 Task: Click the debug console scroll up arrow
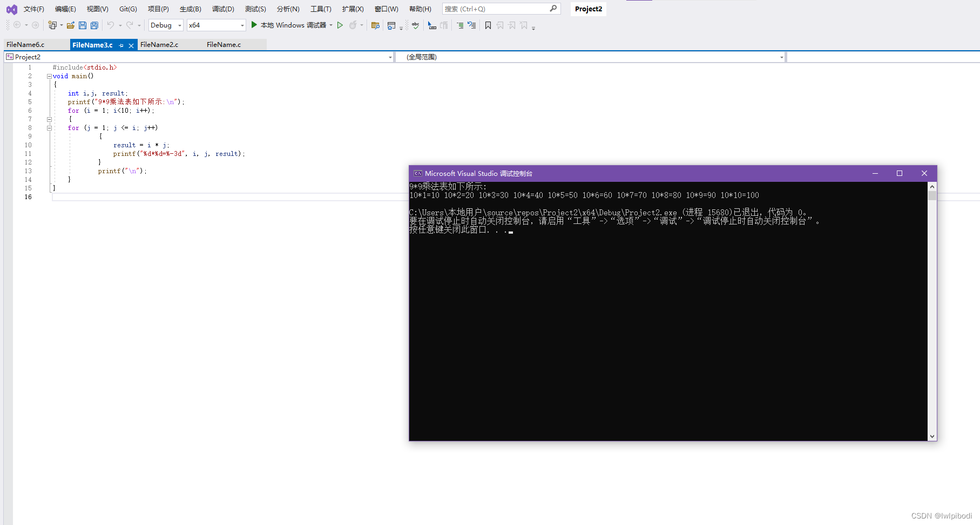click(x=932, y=187)
